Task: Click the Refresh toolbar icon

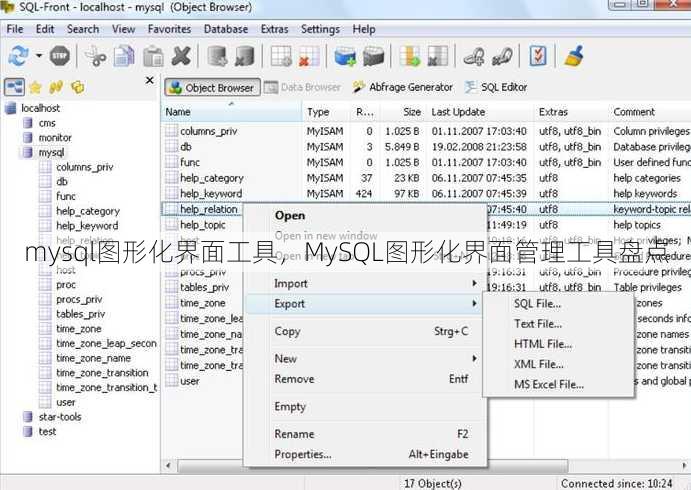Action: coord(18,56)
